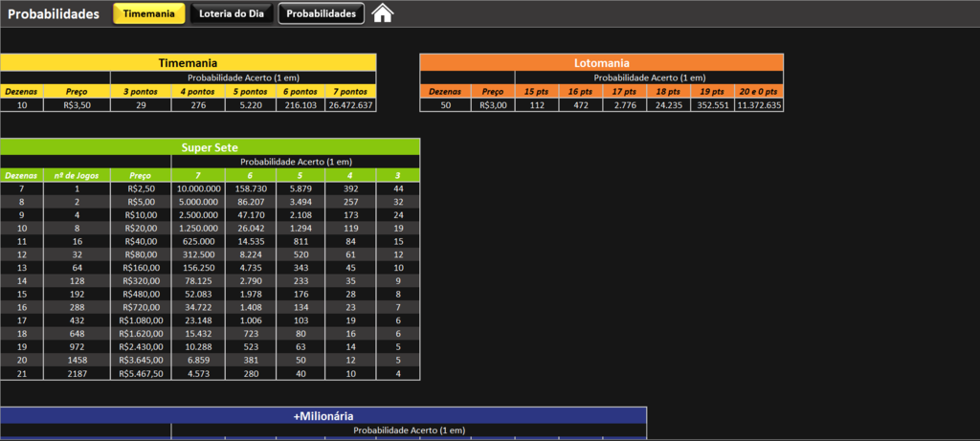Select Super Sete price R$5.467,50

pos(141,373)
